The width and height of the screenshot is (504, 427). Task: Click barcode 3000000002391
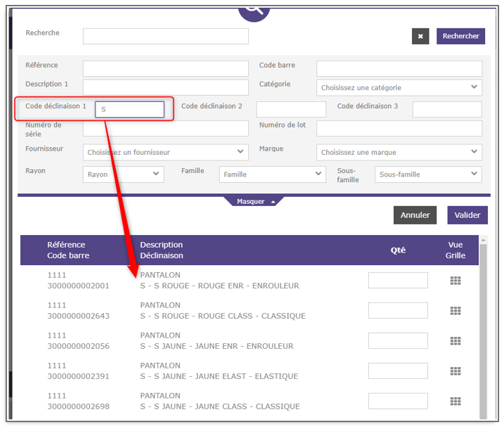tap(79, 377)
